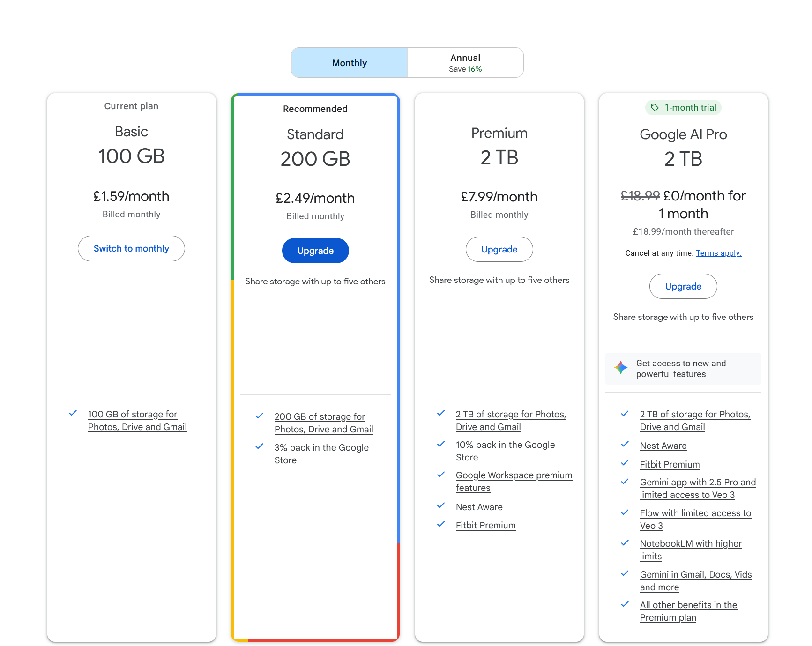This screenshot has height=646, width=812.
Task: Open Gemini in Gmail, Docs, Vids link
Action: (x=696, y=581)
